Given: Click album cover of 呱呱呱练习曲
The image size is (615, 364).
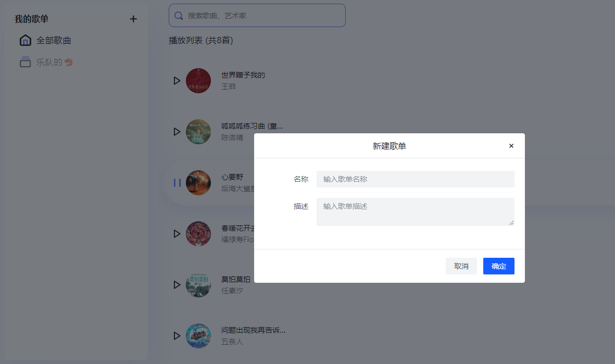Looking at the screenshot, I should (198, 131).
